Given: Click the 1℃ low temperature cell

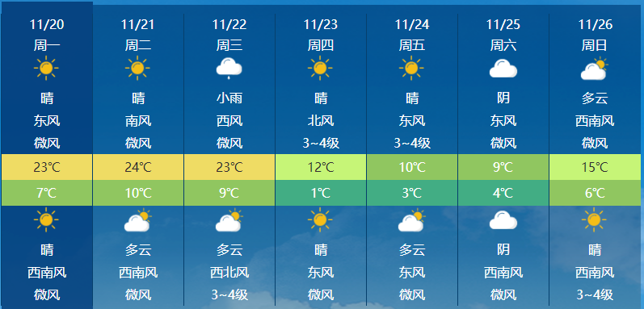Looking at the screenshot, I should (320, 193).
